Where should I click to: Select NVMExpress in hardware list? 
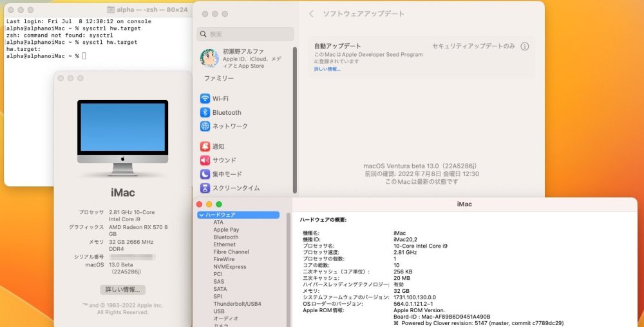[x=230, y=266]
